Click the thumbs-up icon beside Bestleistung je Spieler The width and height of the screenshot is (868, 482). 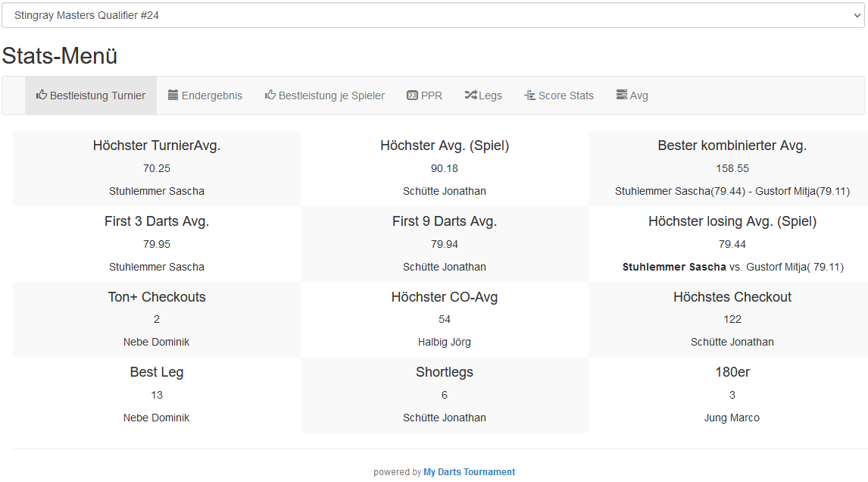(270, 95)
